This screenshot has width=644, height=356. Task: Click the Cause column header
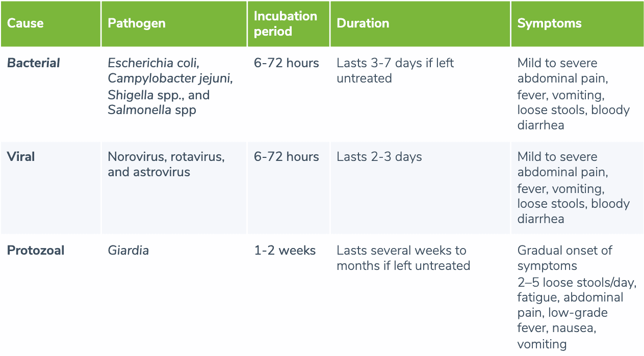[x=25, y=23]
